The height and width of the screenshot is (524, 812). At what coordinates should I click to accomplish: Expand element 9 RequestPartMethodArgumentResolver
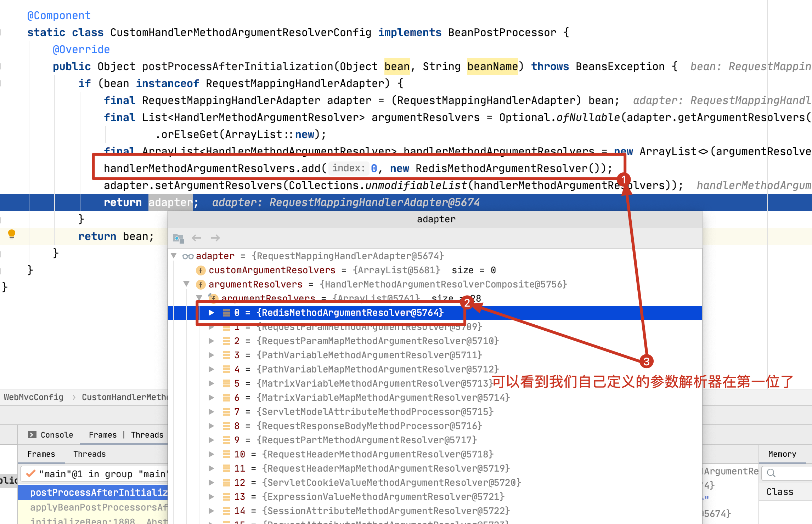tap(211, 440)
